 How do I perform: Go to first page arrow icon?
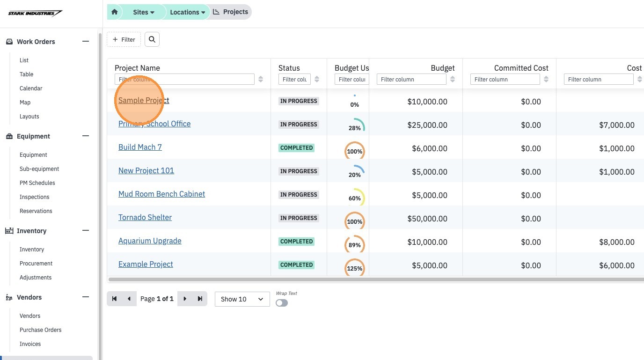click(114, 299)
